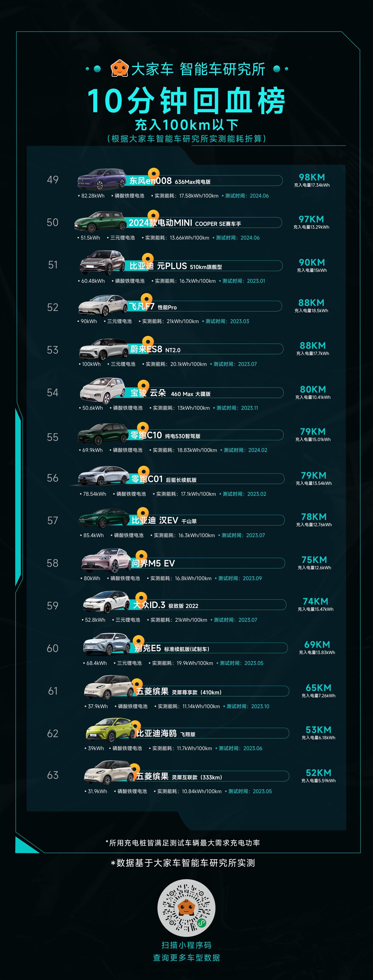Viewport: 373px width, 980px height.
Task: Click the 10分钟回血榜 headline
Action: tap(186, 100)
